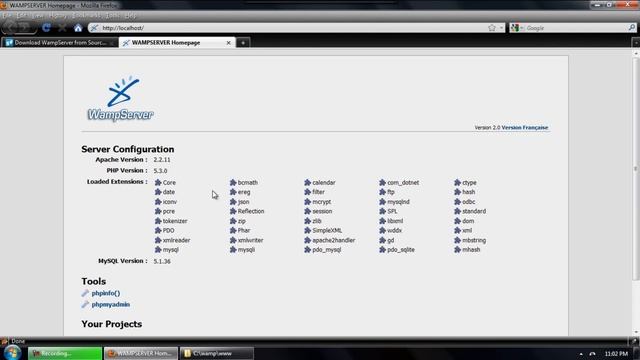
Task: Open the Edit menu
Action: (x=22, y=16)
